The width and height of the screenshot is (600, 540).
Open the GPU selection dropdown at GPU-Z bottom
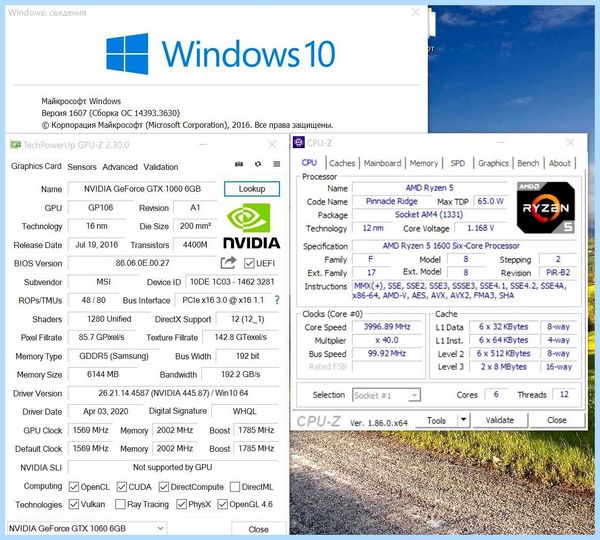click(87, 528)
